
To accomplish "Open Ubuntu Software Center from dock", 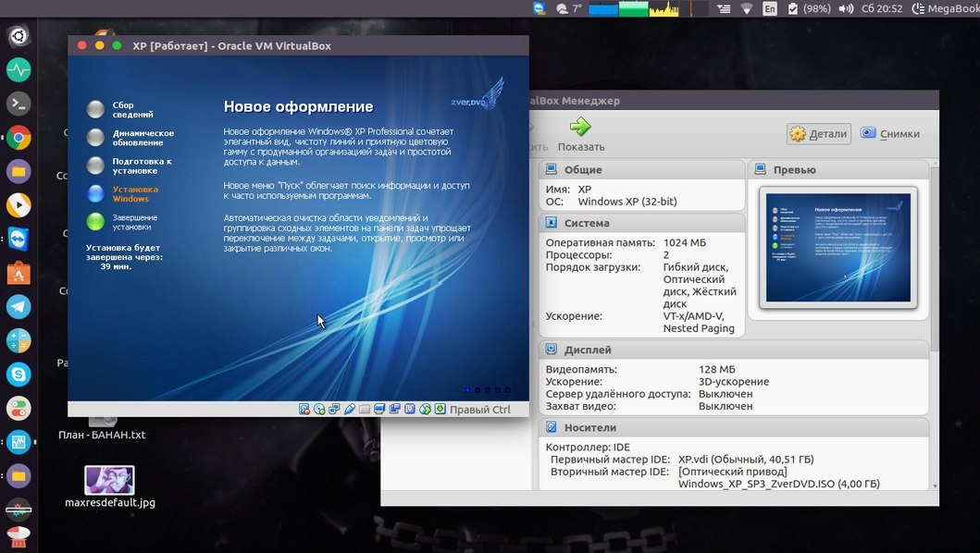I will coord(19,273).
